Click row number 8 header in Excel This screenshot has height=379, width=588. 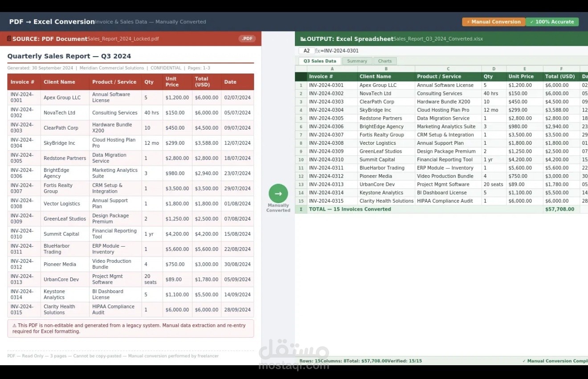point(301,143)
